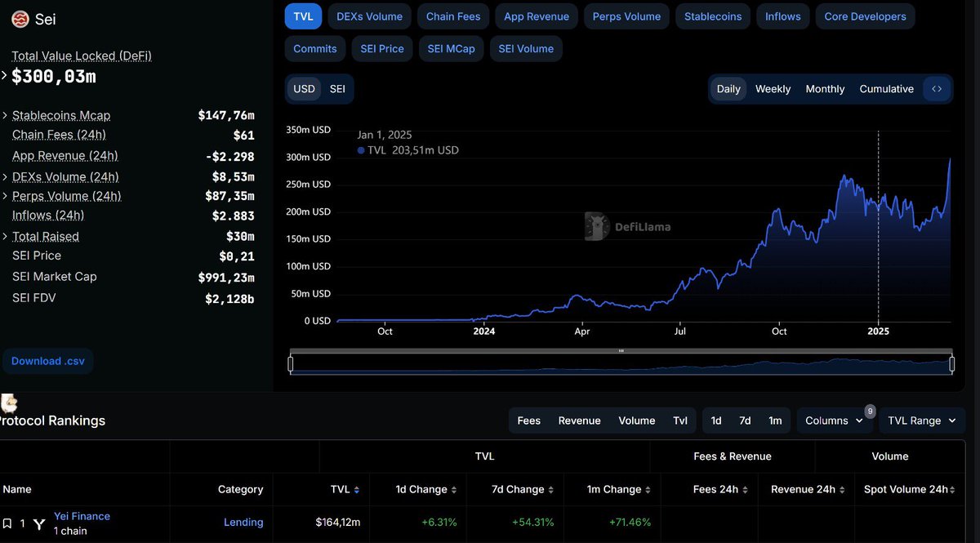Click Chain Fees (24h) stat label
This screenshot has width=980, height=543.
(x=59, y=135)
